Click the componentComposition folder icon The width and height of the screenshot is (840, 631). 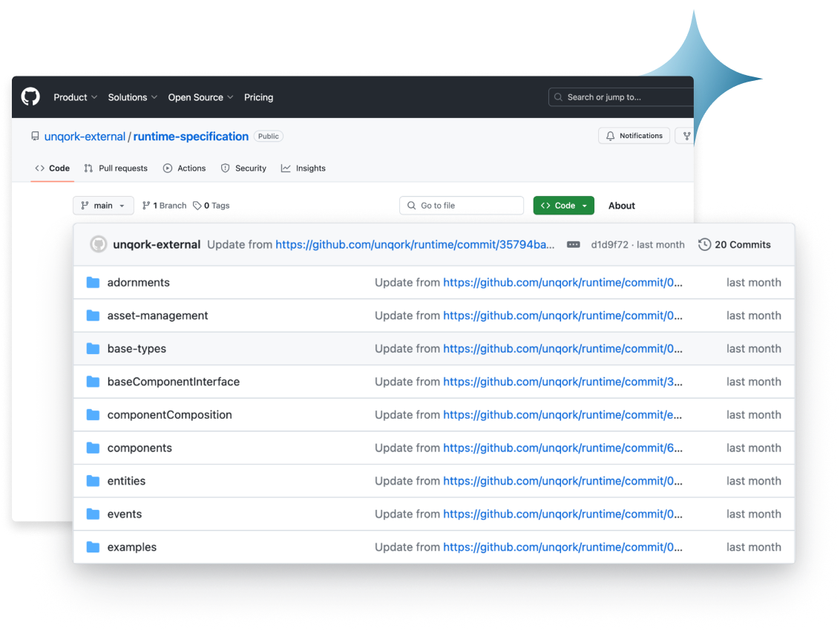[x=93, y=414]
